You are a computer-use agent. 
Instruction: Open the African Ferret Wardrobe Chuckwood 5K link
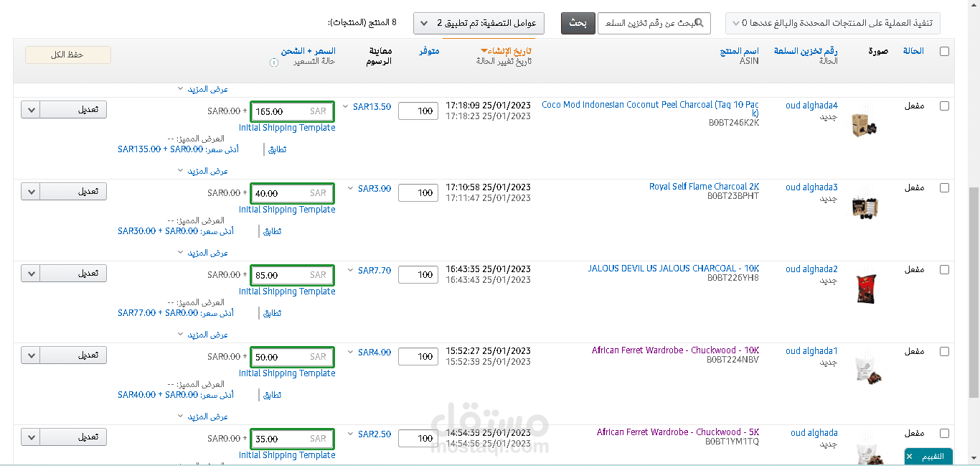[678, 432]
